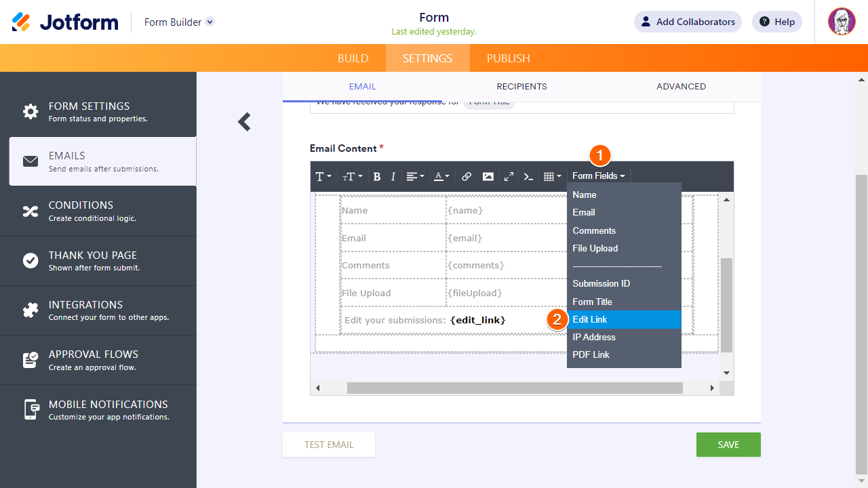Open the source code view icon
Image resolution: width=868 pixels, height=488 pixels.
(x=529, y=176)
